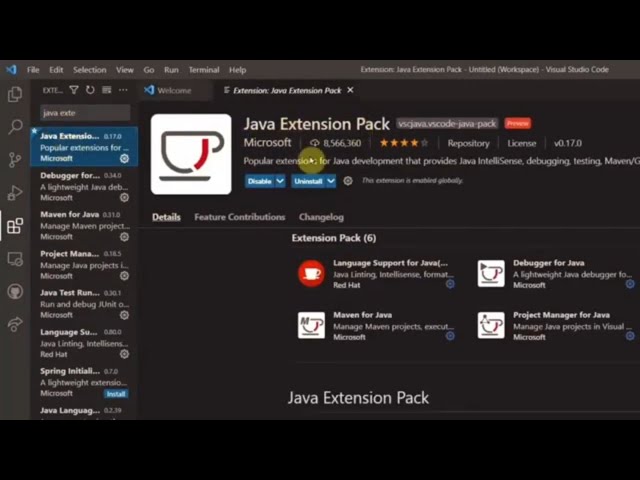Open Debugger for Java pack card title
Viewport: 640px width, 480px height.
coord(549,263)
